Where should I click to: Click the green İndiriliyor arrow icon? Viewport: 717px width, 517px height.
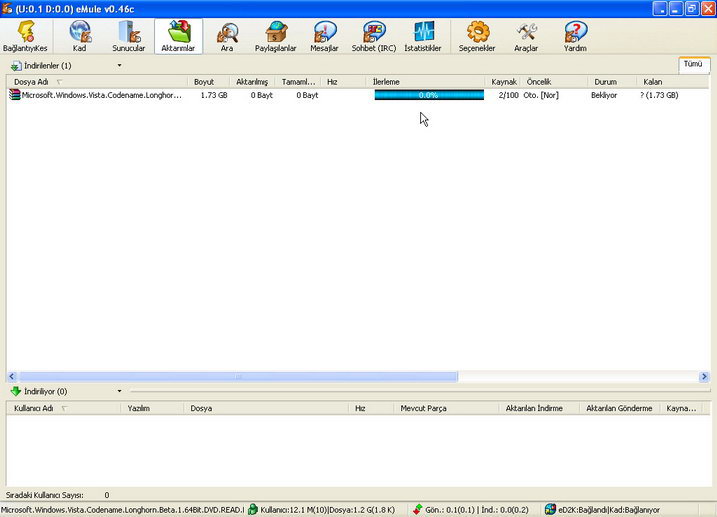[16, 391]
